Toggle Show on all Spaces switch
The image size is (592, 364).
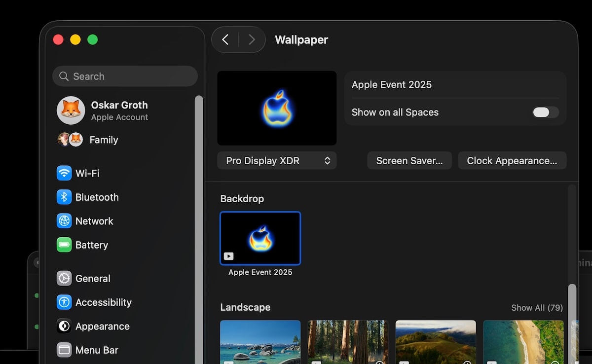click(x=546, y=112)
